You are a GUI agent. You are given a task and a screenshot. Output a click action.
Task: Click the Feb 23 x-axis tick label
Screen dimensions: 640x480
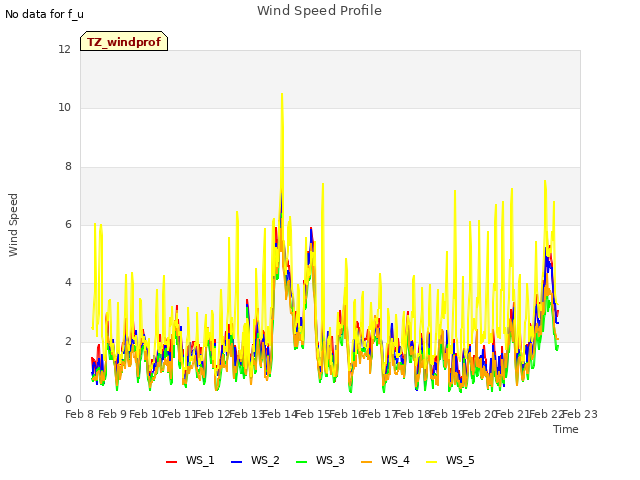click(580, 414)
